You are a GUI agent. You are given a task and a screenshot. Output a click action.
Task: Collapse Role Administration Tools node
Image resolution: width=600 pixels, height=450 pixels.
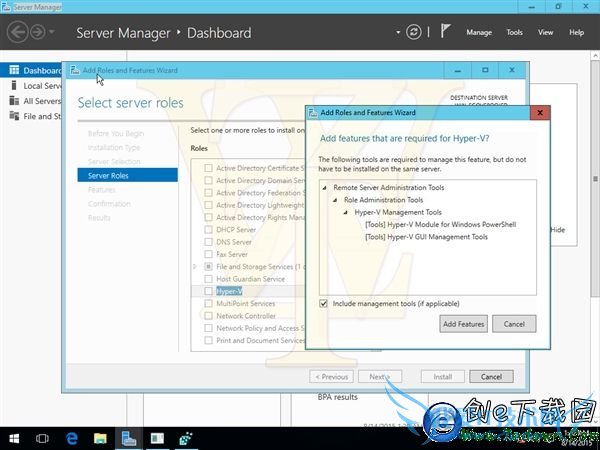tap(335, 200)
